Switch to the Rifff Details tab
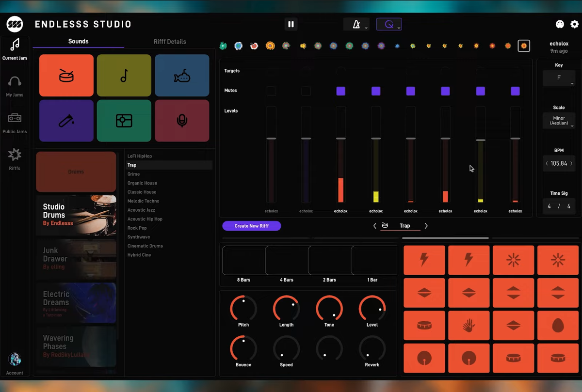Viewport: 582px width, 392px height. point(170,42)
